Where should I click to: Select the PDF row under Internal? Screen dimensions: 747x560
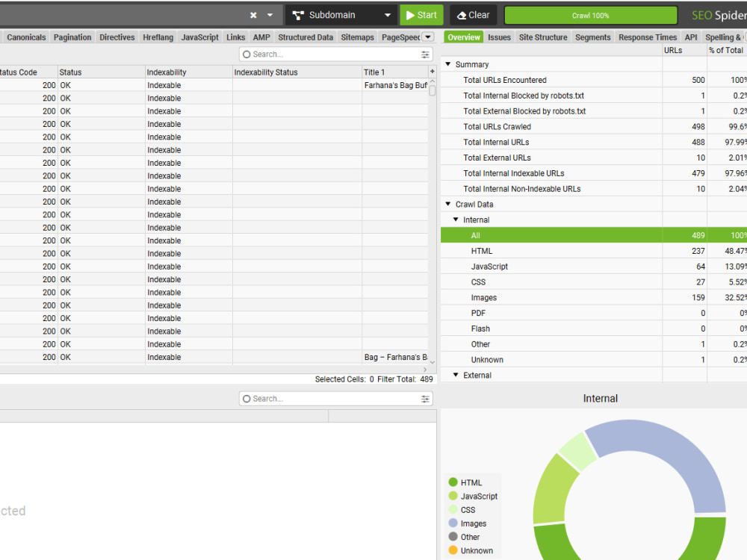[594, 313]
